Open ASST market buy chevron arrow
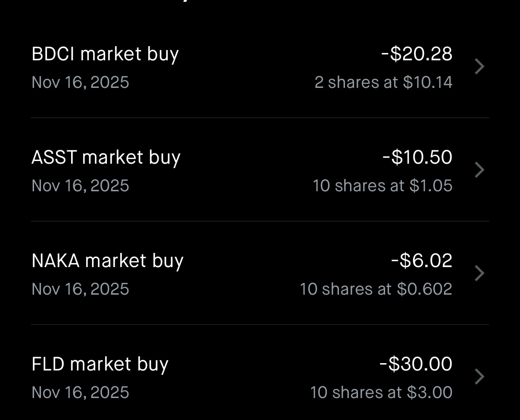The image size is (520, 420). click(x=479, y=170)
